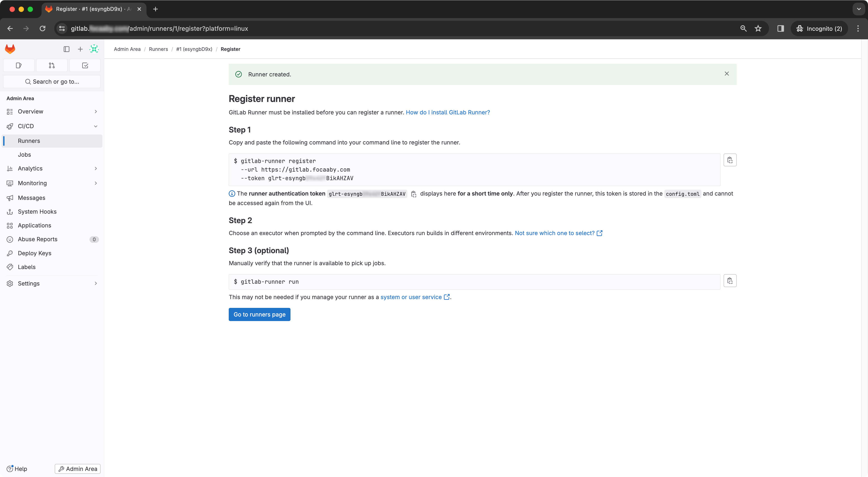This screenshot has height=477, width=868.
Task: Select Jobs in the sidebar
Action: (x=52, y=155)
